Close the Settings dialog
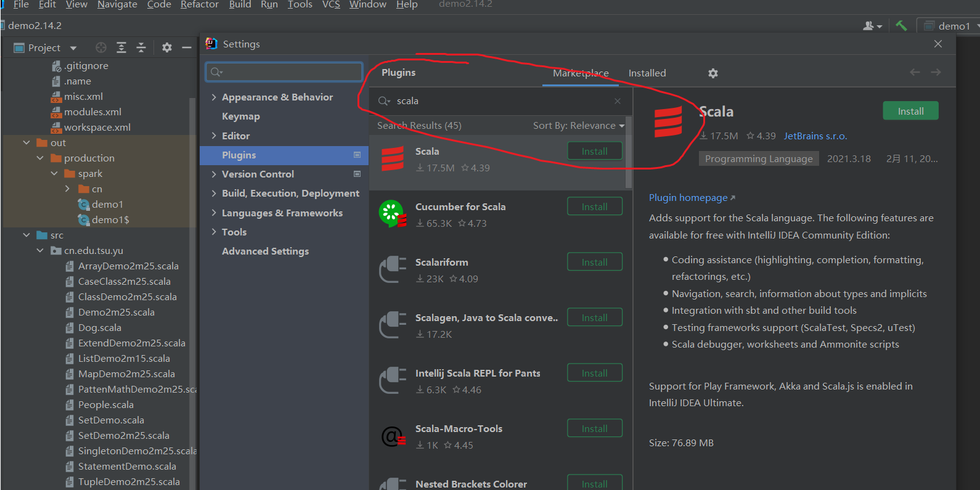This screenshot has width=980, height=490. (937, 44)
